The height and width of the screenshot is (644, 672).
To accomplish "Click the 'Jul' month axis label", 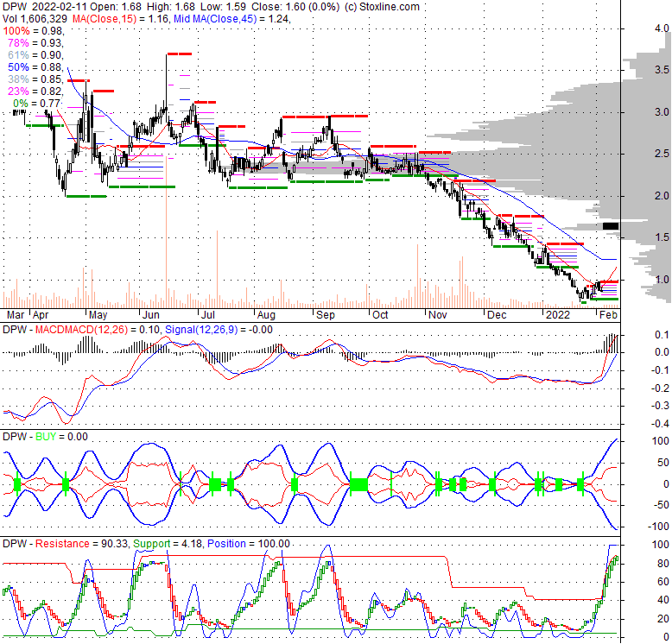I will (208, 315).
